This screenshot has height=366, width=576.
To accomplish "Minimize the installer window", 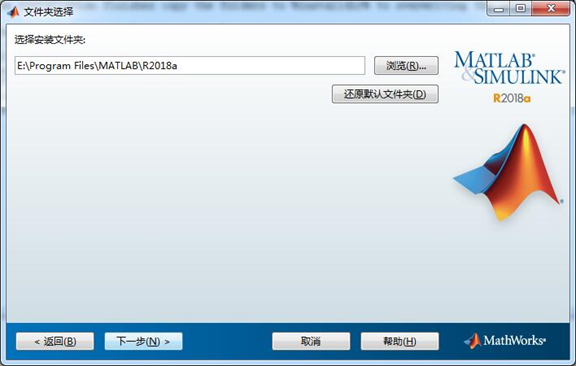I will [x=498, y=8].
